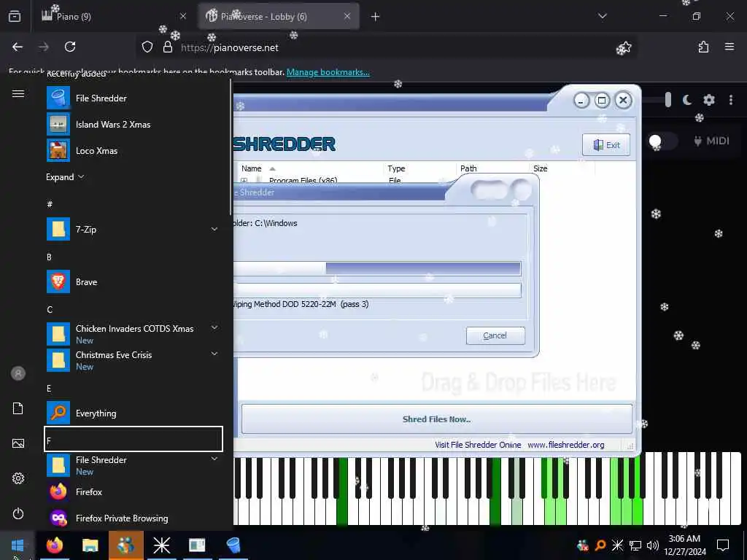This screenshot has width=747, height=560.
Task: Open the Firefox extensions icon
Action: [x=703, y=47]
